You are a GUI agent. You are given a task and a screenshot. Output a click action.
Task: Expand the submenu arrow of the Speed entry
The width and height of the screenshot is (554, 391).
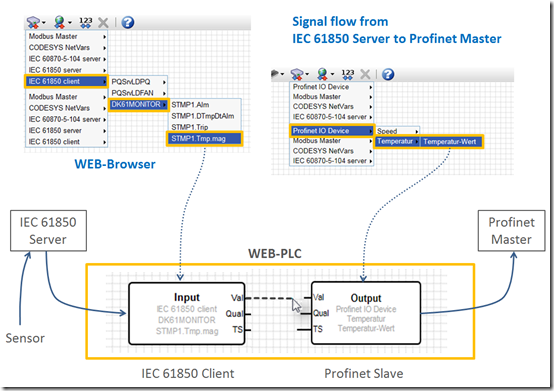click(417, 131)
